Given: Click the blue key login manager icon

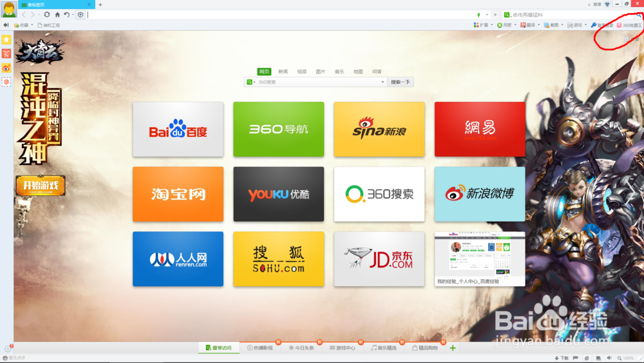Looking at the screenshot, I should (593, 25).
